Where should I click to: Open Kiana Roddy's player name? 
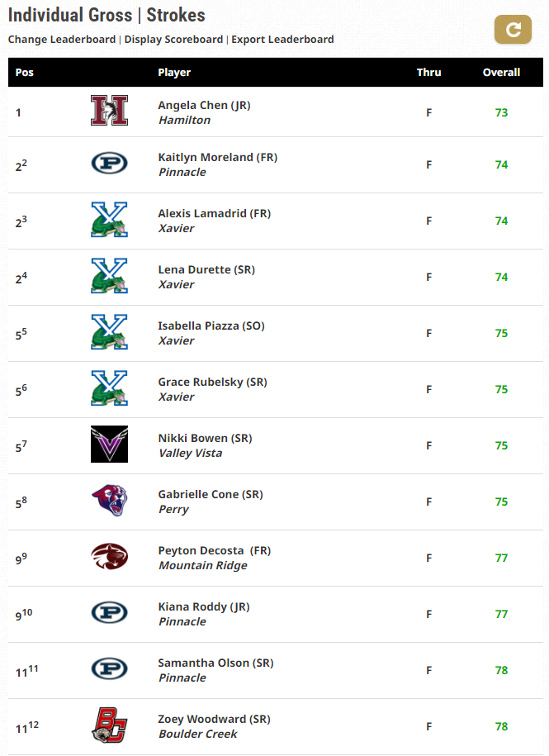204,606
